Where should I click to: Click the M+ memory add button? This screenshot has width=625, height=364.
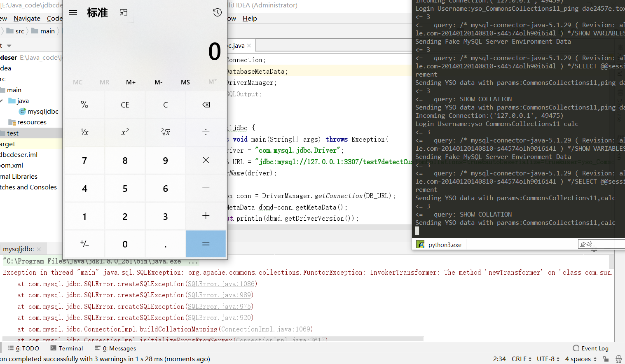(131, 82)
